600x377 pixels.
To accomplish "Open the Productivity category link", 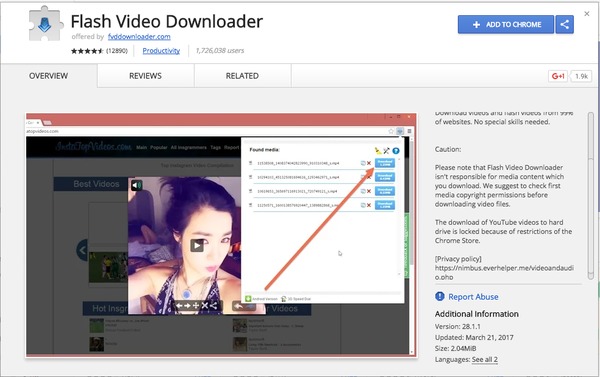I will point(161,51).
